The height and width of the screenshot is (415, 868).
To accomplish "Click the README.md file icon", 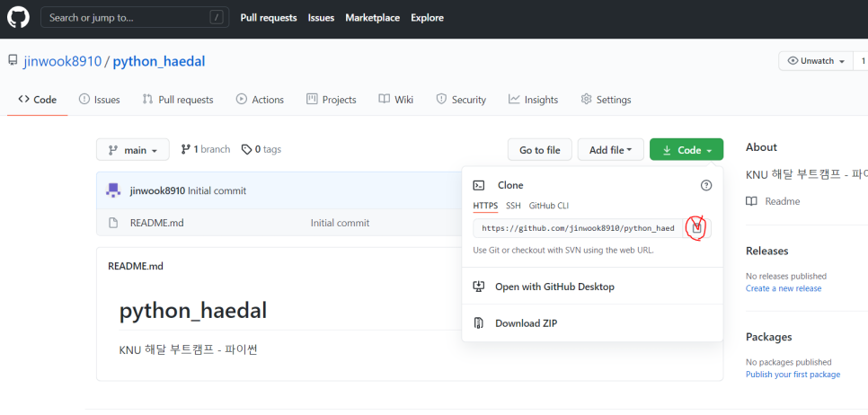I will [113, 223].
